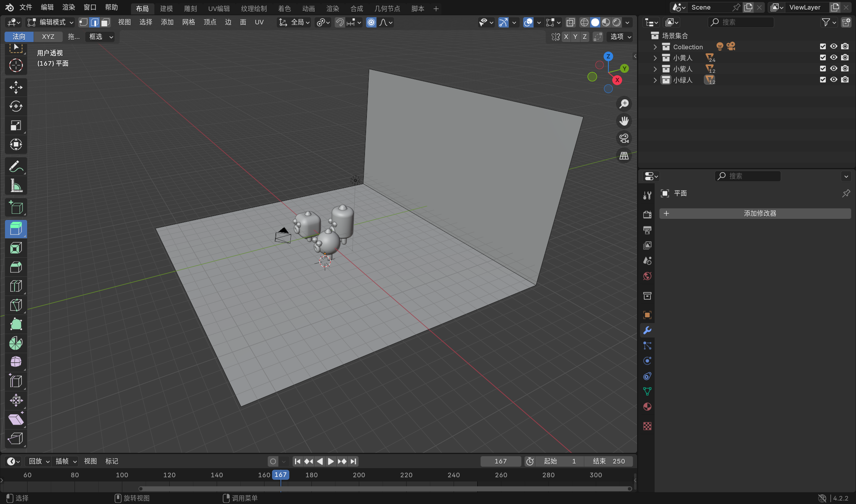This screenshot has width=856, height=504.
Task: Click the camera view icon in viewport
Action: click(624, 138)
